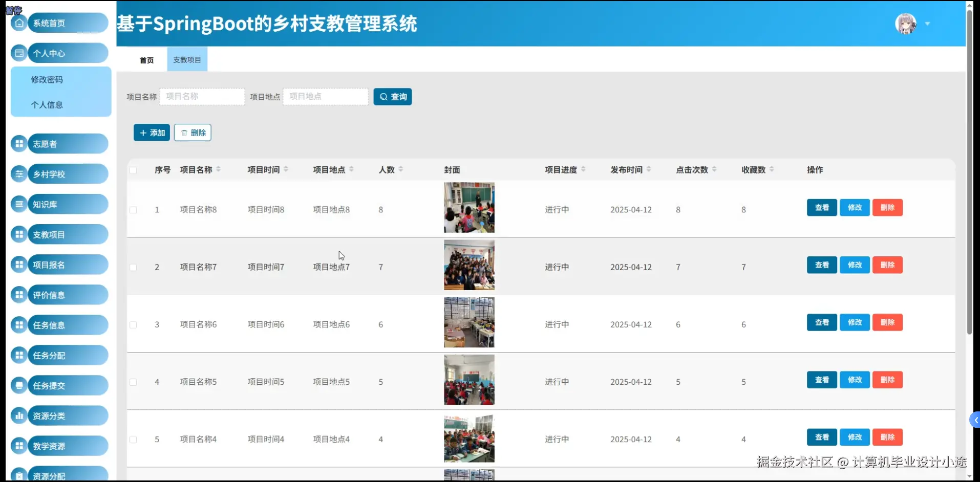Open the 项目报名 sidebar menu
This screenshot has height=482, width=980.
pos(68,265)
